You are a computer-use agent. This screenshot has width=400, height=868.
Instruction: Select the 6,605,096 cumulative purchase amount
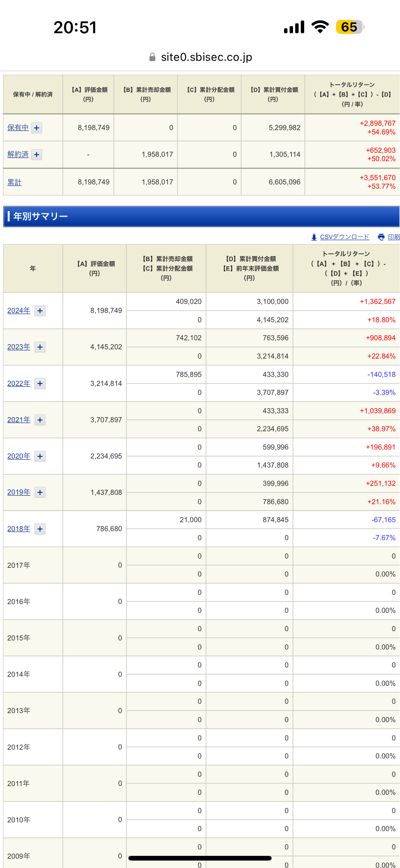(x=285, y=182)
